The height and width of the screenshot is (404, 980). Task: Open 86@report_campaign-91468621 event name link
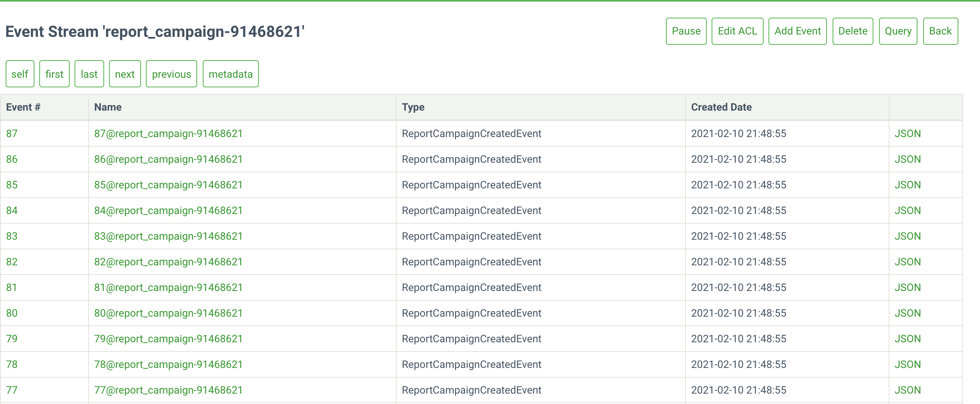168,159
